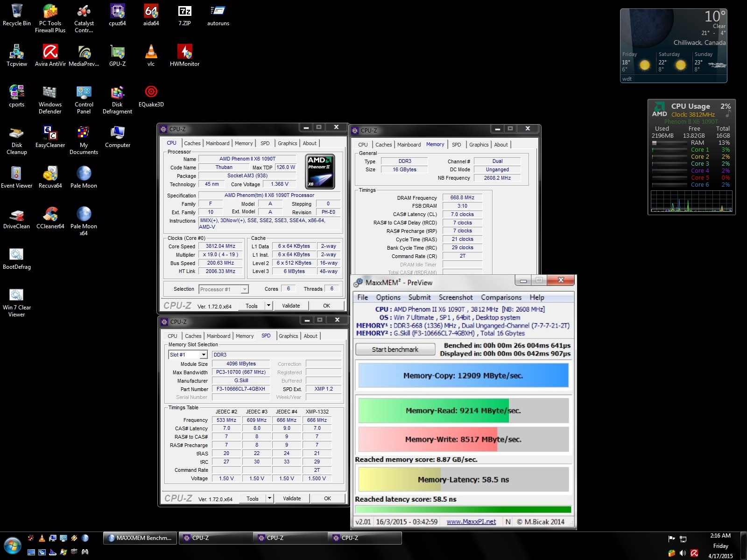Image resolution: width=747 pixels, height=560 pixels.
Task: Click the XMP-1332 timings column header
Action: (x=317, y=412)
